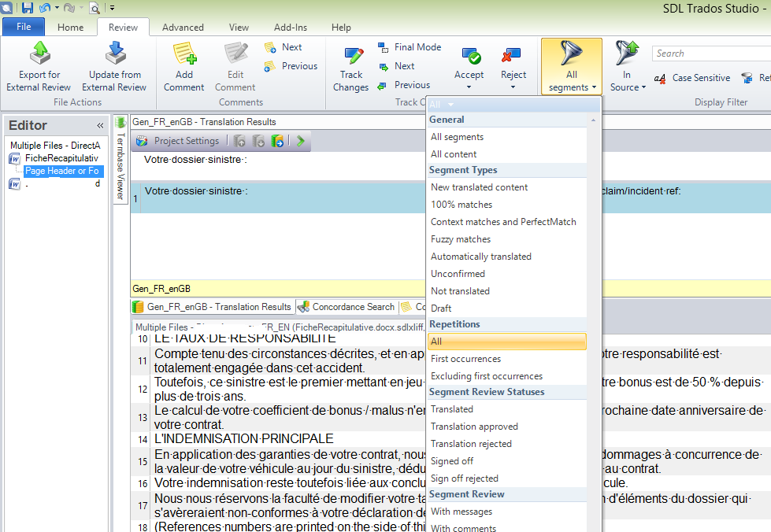Choose All segments filter option
Image resolution: width=771 pixels, height=532 pixels.
(507, 137)
